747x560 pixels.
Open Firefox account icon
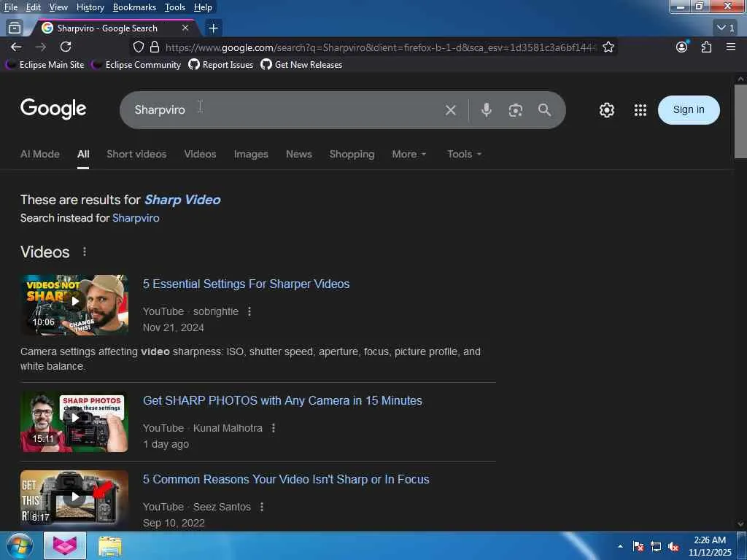pyautogui.click(x=682, y=47)
